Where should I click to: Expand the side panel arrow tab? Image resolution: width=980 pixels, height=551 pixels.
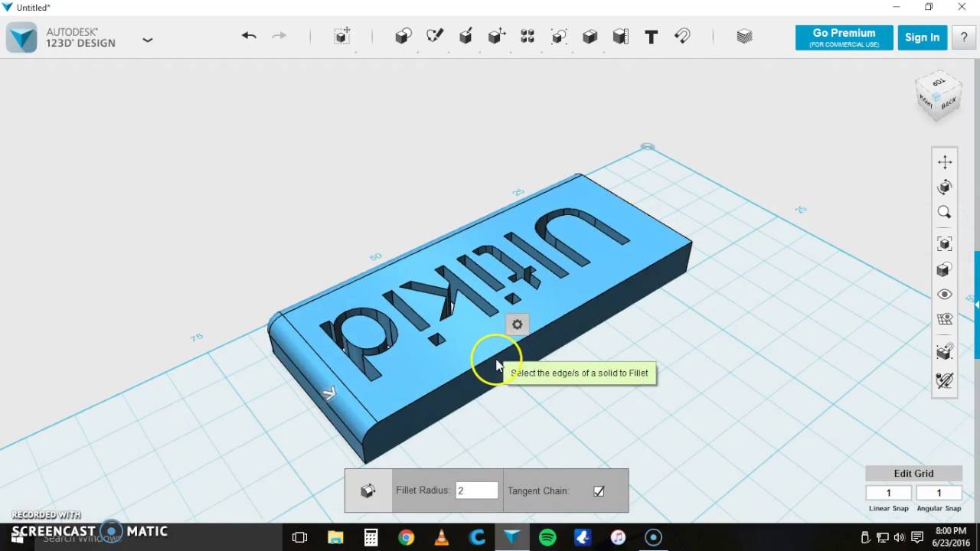976,305
